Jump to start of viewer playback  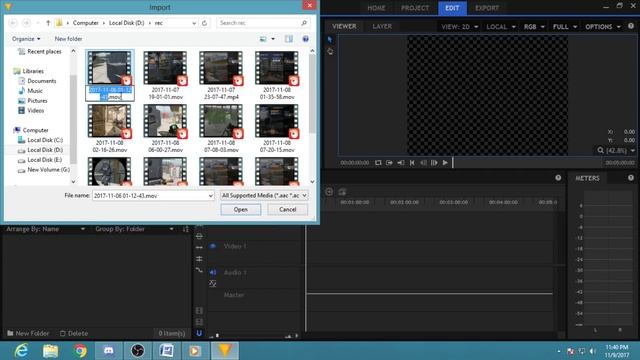click(412, 162)
